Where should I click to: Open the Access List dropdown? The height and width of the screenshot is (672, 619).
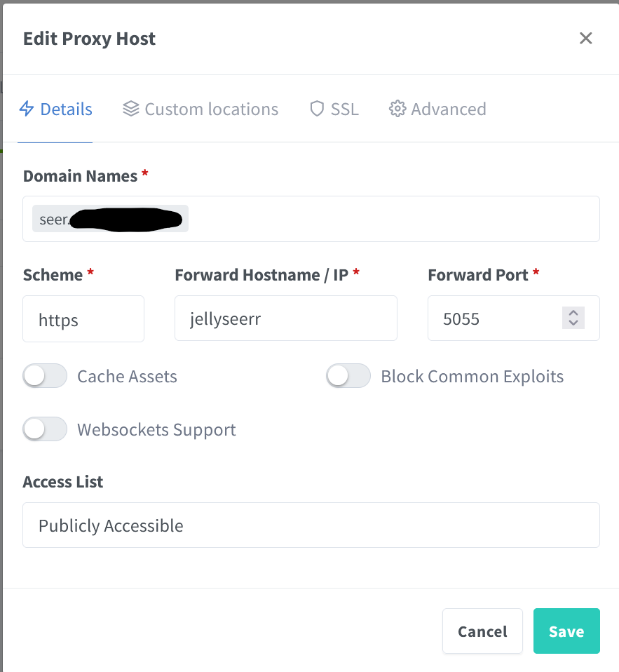(311, 525)
